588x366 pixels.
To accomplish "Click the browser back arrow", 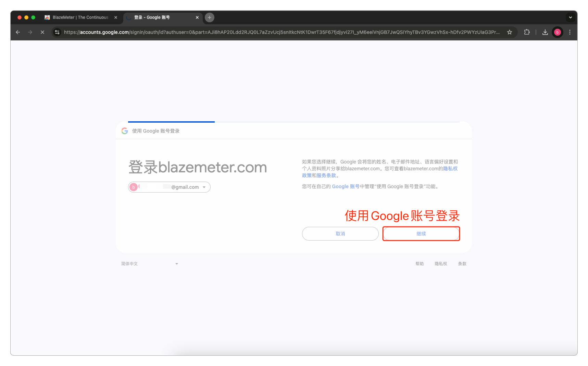I will coord(18,32).
